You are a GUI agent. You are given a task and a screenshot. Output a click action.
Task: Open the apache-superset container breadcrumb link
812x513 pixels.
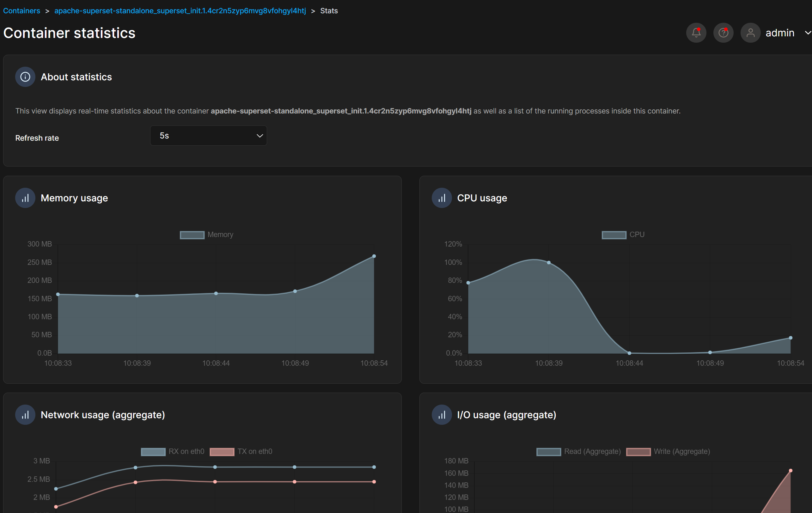(180, 10)
